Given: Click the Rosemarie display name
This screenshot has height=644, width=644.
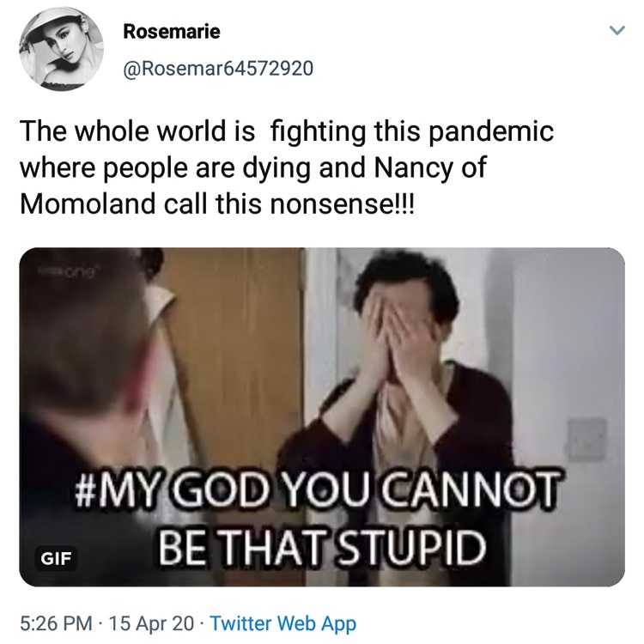Looking at the screenshot, I should click(172, 31).
